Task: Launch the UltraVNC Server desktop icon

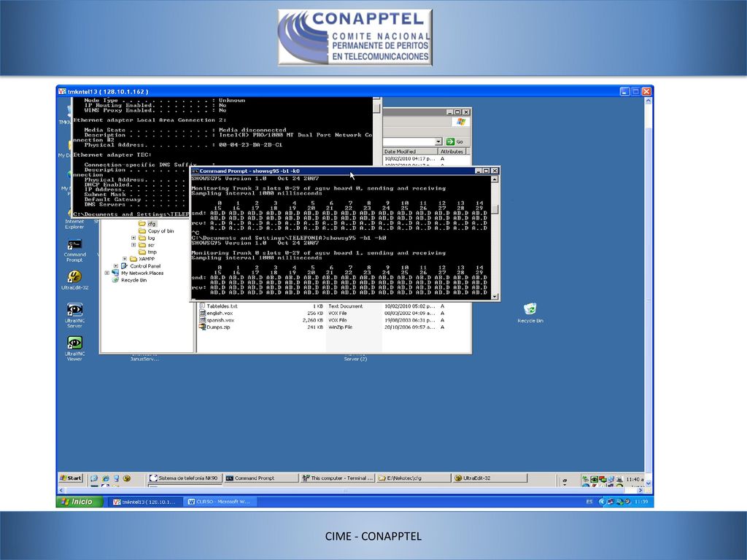Action: (x=74, y=315)
